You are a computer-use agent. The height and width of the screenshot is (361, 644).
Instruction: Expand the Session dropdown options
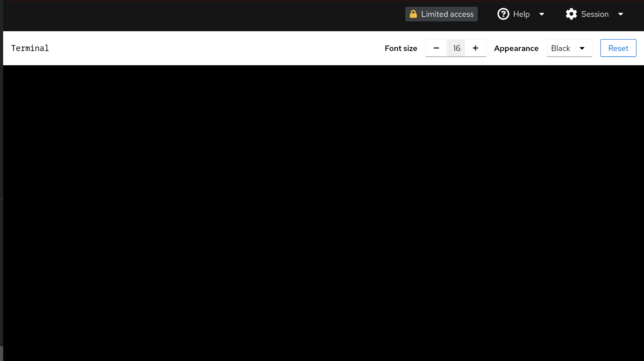(594, 14)
